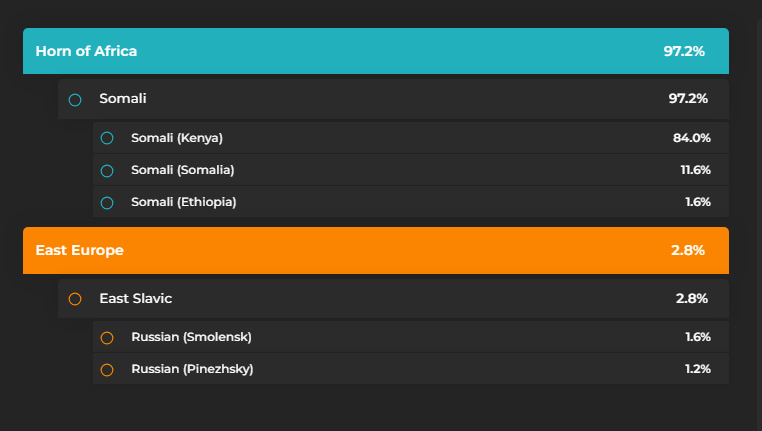Viewport: 762px width, 431px height.
Task: Click the 2.8% value in East Slavic row
Action: (x=692, y=298)
